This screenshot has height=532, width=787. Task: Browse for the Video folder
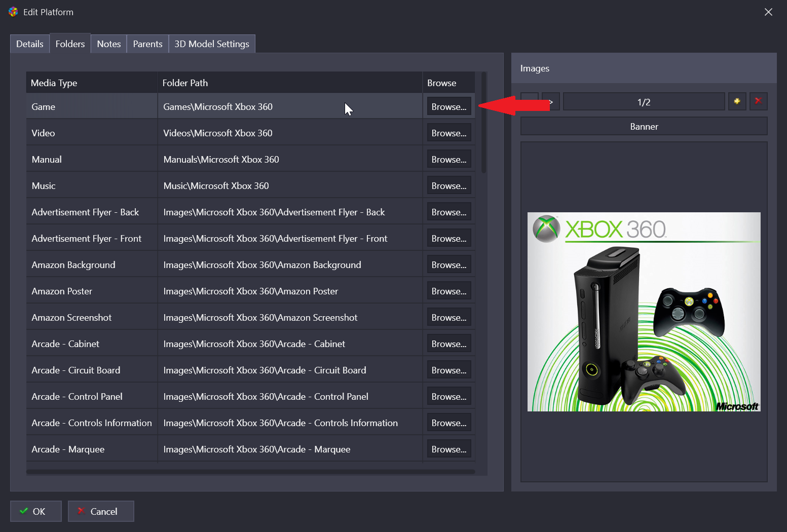tap(449, 133)
